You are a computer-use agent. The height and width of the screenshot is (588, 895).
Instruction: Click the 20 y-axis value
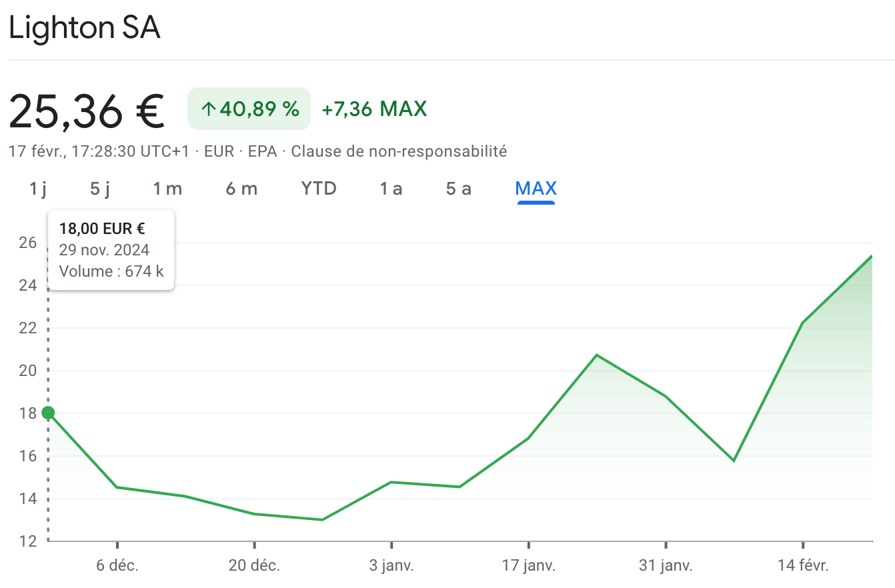pos(27,370)
